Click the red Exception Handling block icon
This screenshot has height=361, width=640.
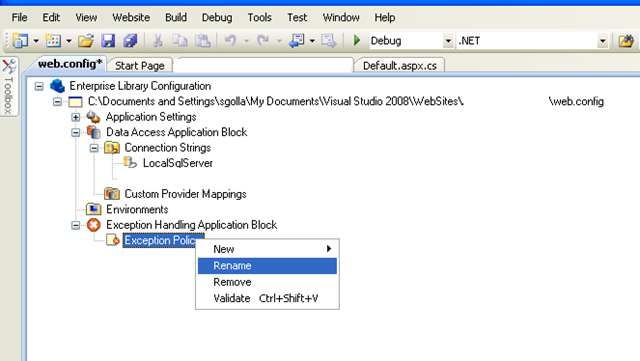tap(93, 225)
